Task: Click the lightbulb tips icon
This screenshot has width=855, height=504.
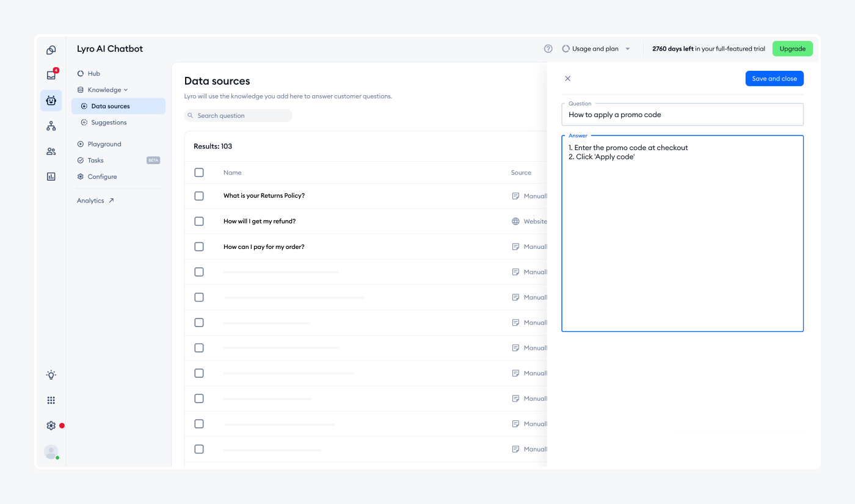Action: (51, 375)
